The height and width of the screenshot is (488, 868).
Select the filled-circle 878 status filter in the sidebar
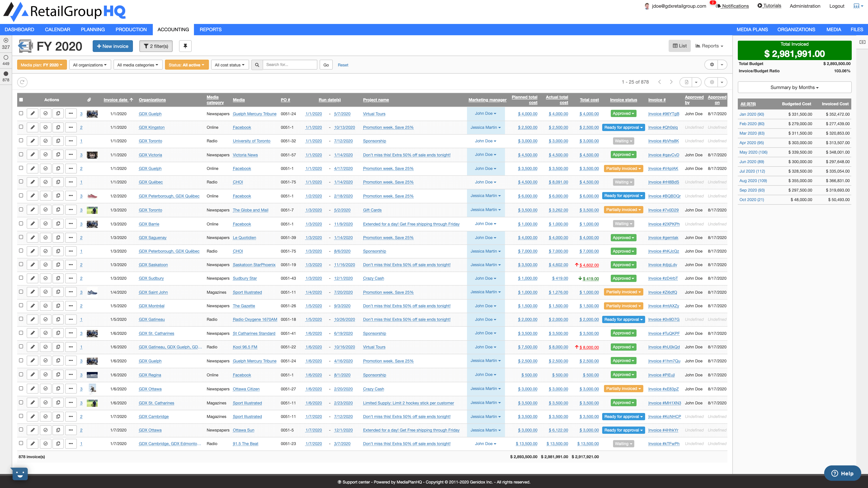tap(6, 73)
